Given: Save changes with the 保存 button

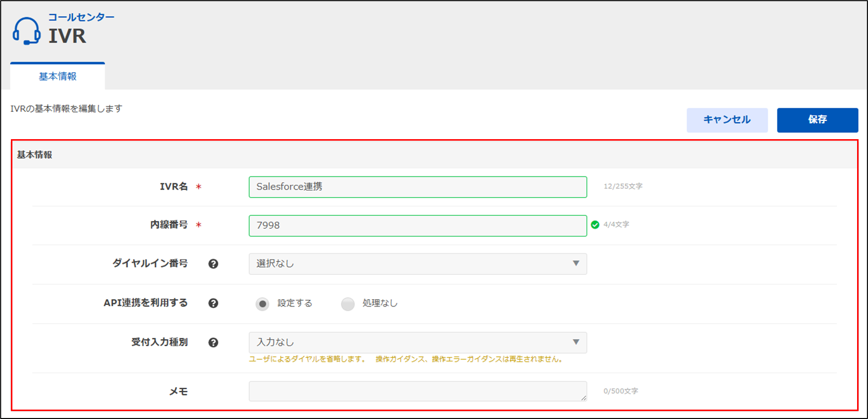Looking at the screenshot, I should coord(817,120).
